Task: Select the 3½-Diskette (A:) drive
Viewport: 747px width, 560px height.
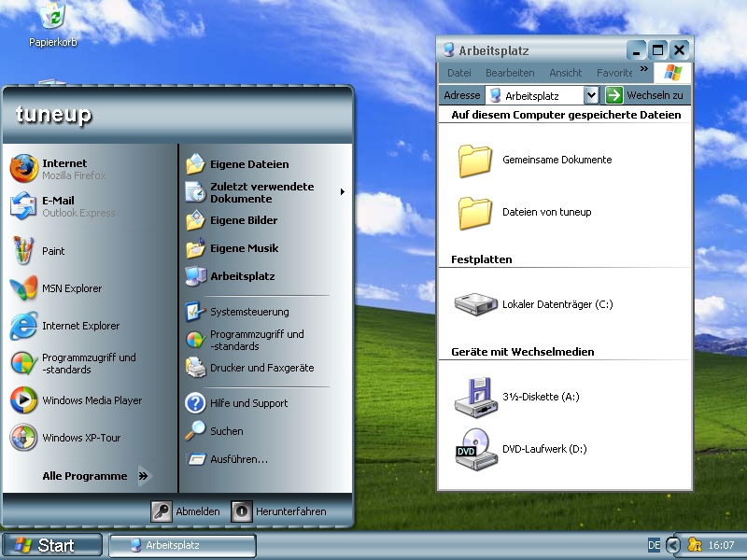Action: pyautogui.click(x=517, y=398)
